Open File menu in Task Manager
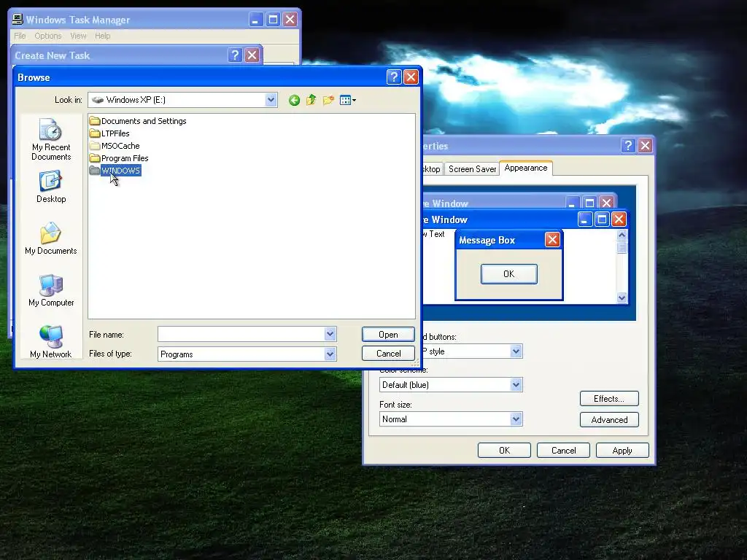This screenshot has width=747, height=560. [x=20, y=36]
